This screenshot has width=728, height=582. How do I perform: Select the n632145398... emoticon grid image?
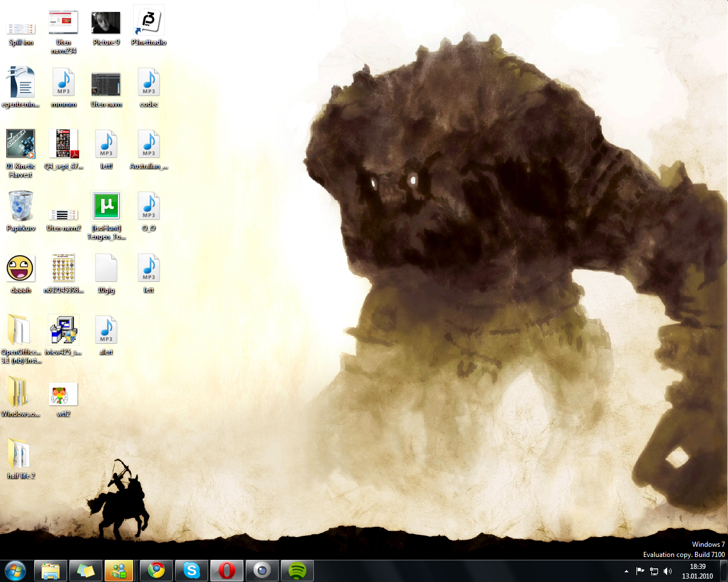(64, 273)
